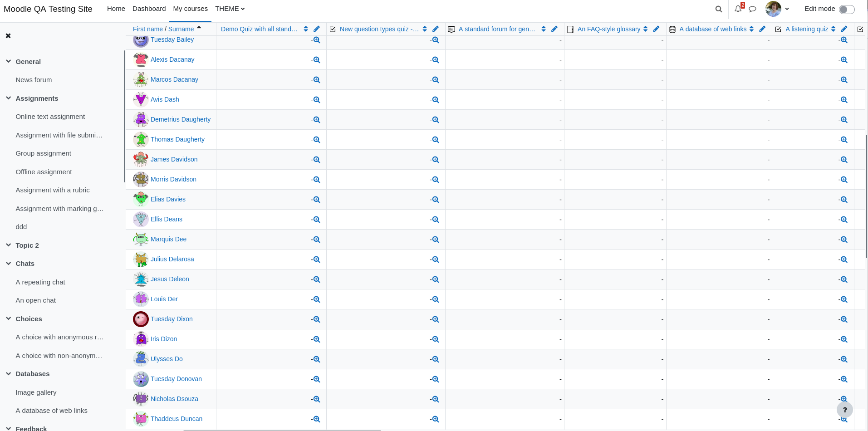Open the notifications bell
The image size is (868, 431).
coord(738,9)
